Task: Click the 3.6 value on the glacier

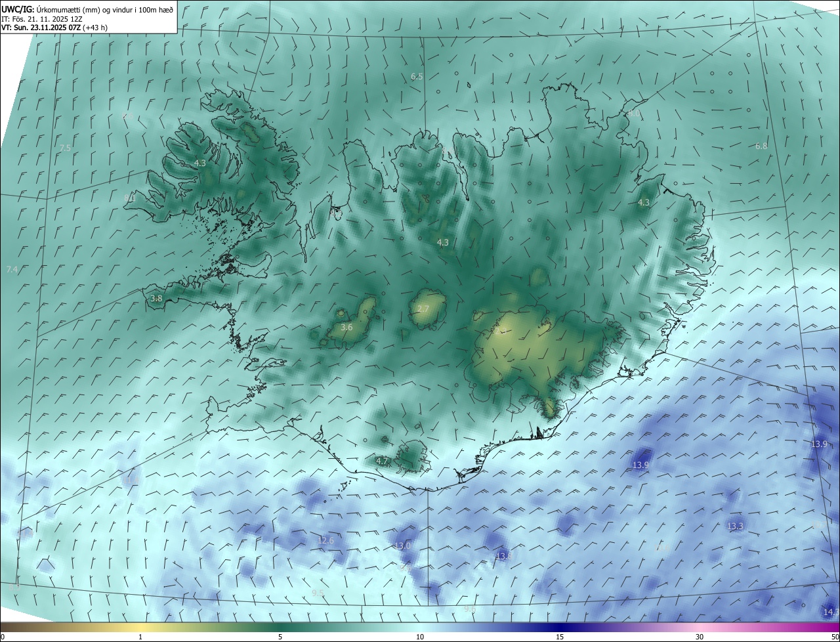Action: point(346,328)
